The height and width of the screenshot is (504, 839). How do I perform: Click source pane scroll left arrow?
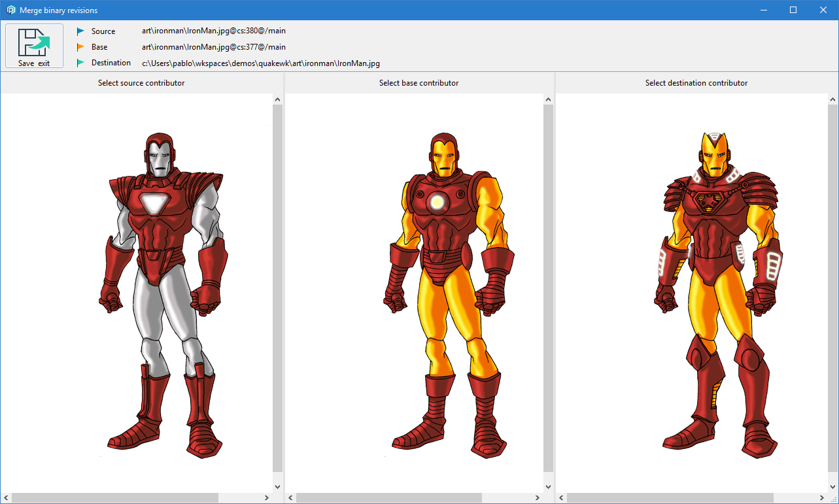tap(6, 498)
